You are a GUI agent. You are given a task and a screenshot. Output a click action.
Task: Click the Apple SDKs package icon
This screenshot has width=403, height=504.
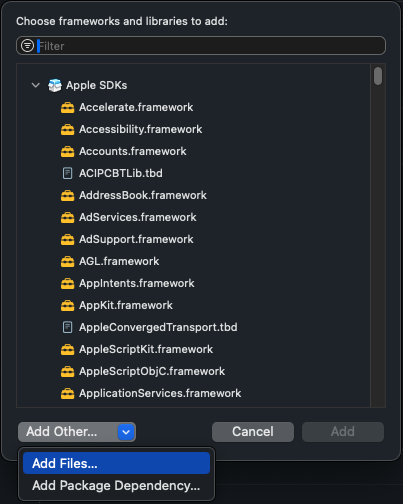55,85
